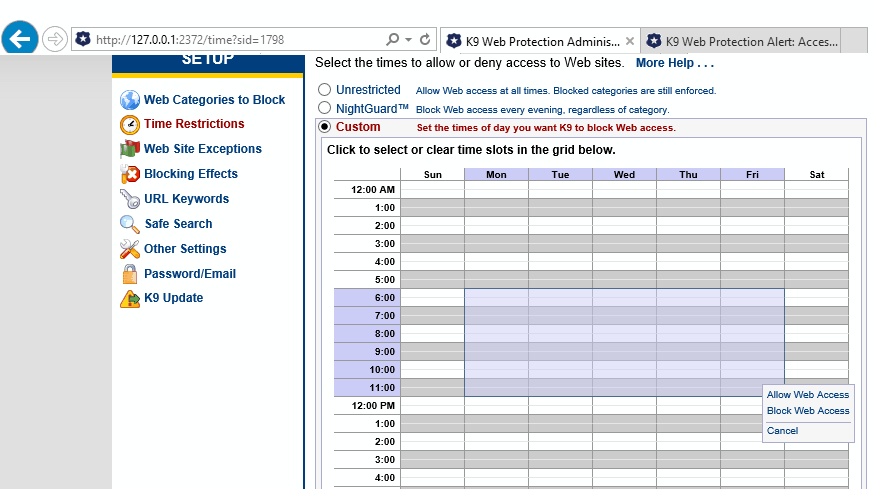Click the Refresh page icon
This screenshot has height=489, width=875.
pos(425,39)
